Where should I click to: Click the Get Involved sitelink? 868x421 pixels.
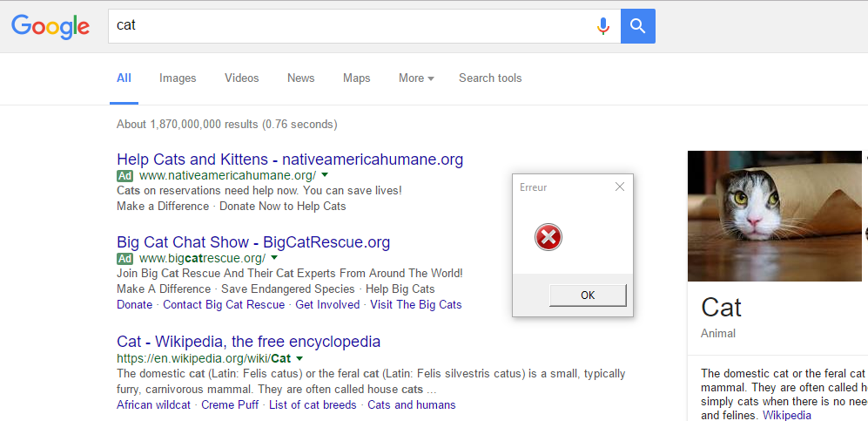(327, 305)
